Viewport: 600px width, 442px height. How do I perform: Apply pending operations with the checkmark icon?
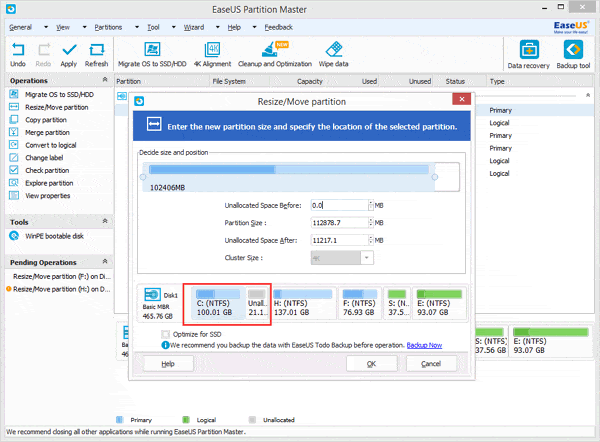coord(69,50)
